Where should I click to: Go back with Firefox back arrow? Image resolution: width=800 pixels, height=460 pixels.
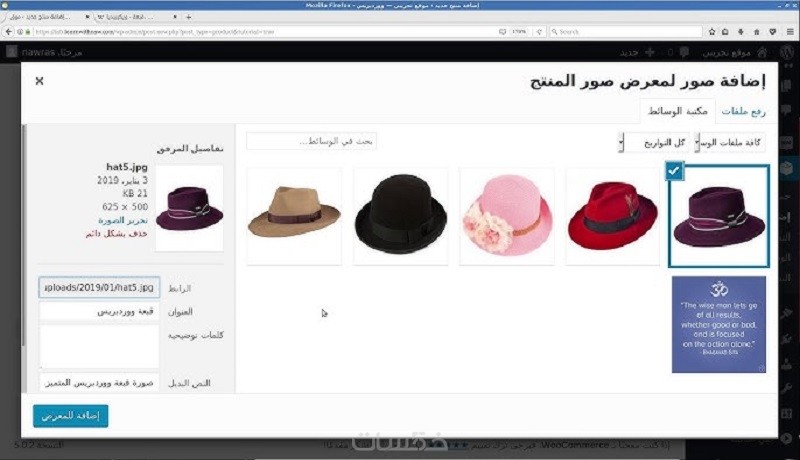coord(8,32)
